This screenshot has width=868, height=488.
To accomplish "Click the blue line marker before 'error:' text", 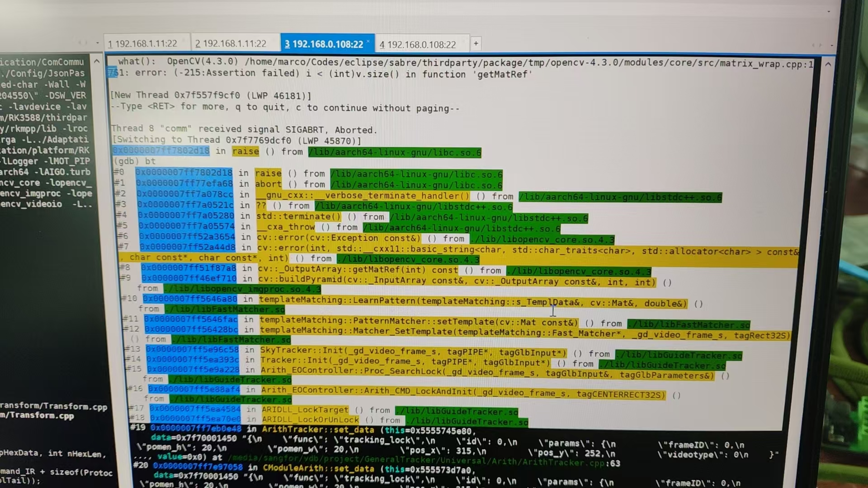I will click(x=112, y=72).
